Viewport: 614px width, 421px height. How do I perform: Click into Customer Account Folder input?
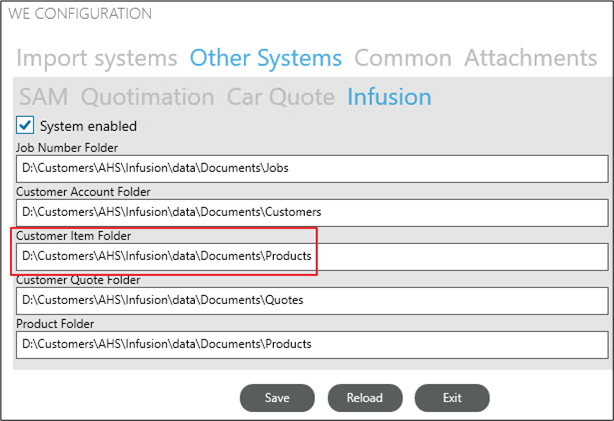312,212
